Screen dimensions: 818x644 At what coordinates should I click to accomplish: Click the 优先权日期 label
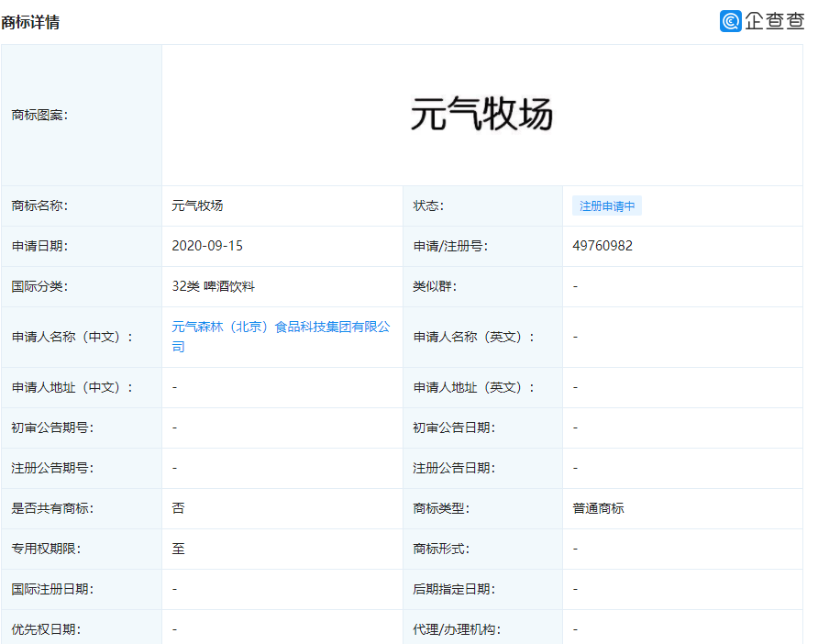click(x=46, y=629)
